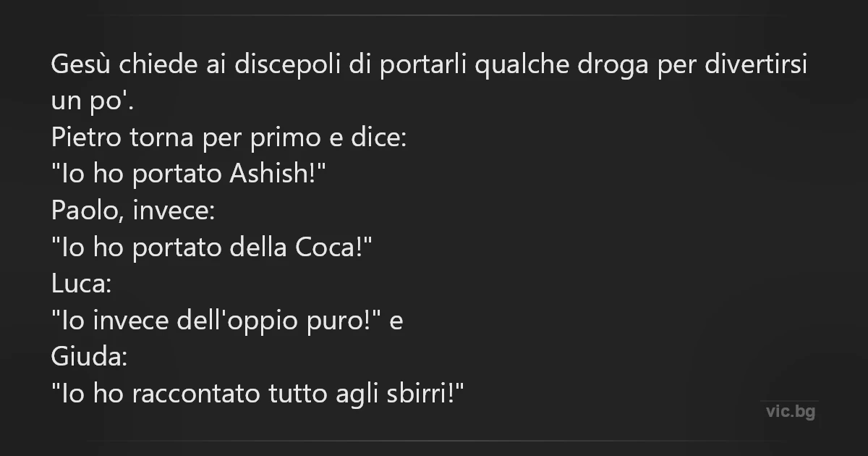Click the word "Coca!"
The width and height of the screenshot is (868, 456).
click(333, 248)
